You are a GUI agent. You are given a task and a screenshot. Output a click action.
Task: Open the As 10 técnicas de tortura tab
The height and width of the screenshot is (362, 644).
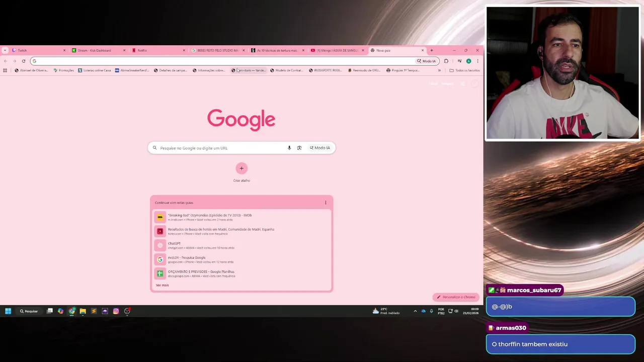point(277,50)
